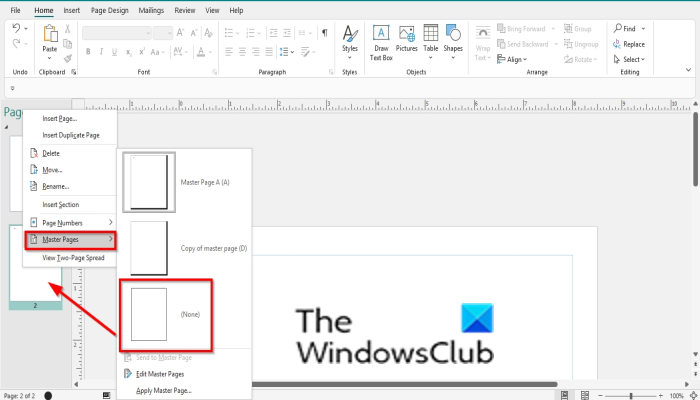The image size is (700, 400).
Task: Open the font name combo box
Action: coord(117,33)
